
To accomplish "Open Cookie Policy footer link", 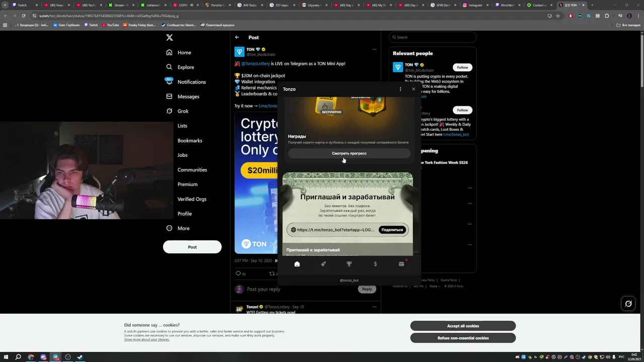I will click(x=449, y=280).
